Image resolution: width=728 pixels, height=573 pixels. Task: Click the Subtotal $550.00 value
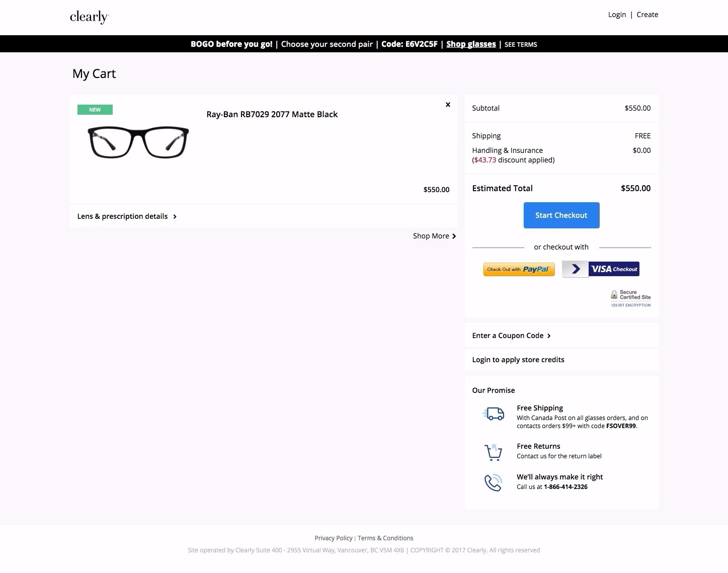pos(637,108)
